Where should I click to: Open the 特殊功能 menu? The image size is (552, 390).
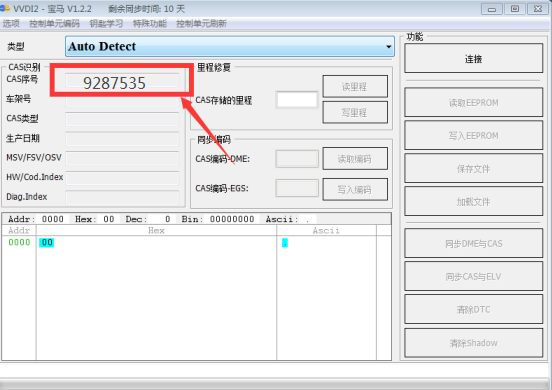[150, 24]
